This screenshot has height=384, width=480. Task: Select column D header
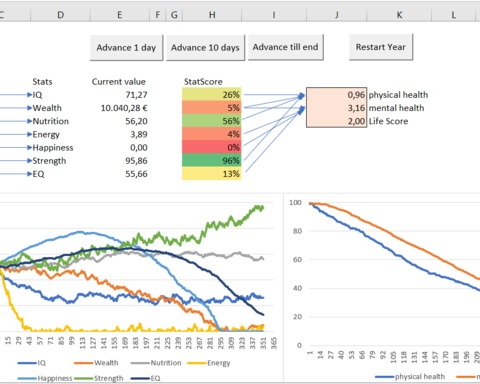pyautogui.click(x=60, y=15)
